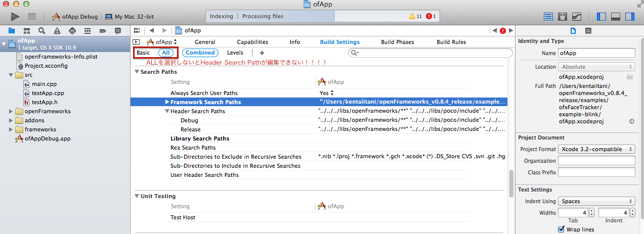The height and width of the screenshot is (234, 644).
Task: Collapse the src folder
Action: pyautogui.click(x=12, y=75)
